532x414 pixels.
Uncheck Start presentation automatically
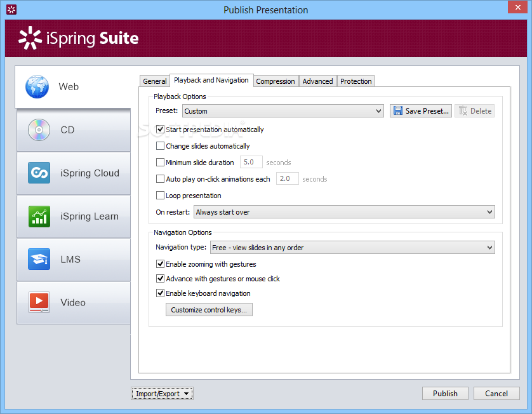coord(160,130)
